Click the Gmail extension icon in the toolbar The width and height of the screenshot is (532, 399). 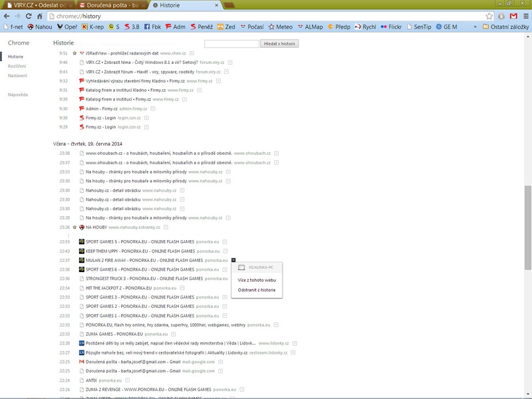point(513,15)
